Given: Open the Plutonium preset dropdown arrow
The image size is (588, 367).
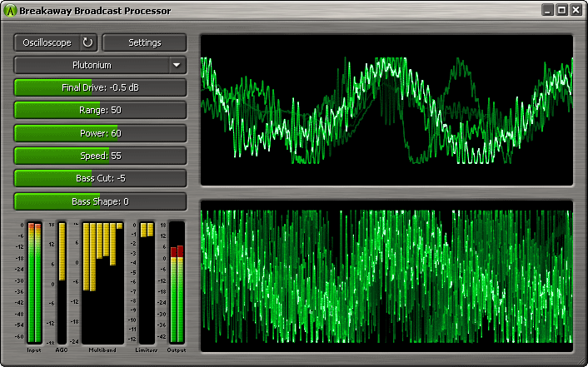Looking at the screenshot, I should (x=176, y=65).
